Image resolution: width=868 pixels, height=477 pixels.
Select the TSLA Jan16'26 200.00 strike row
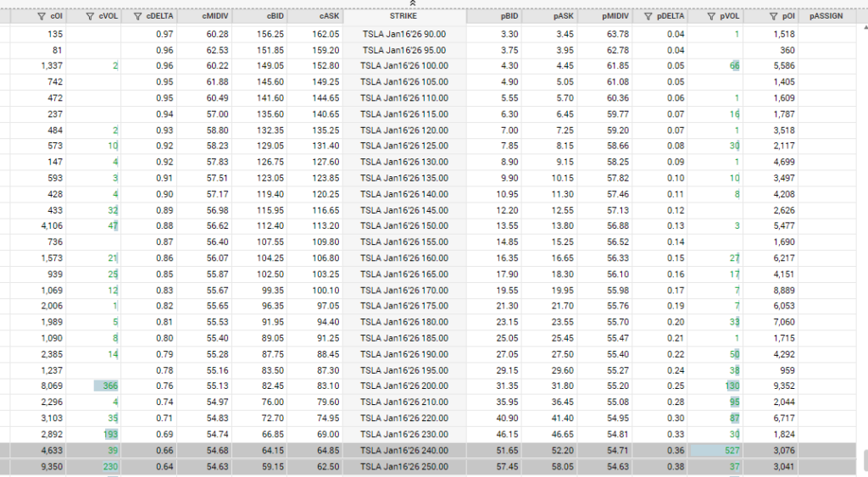point(404,385)
